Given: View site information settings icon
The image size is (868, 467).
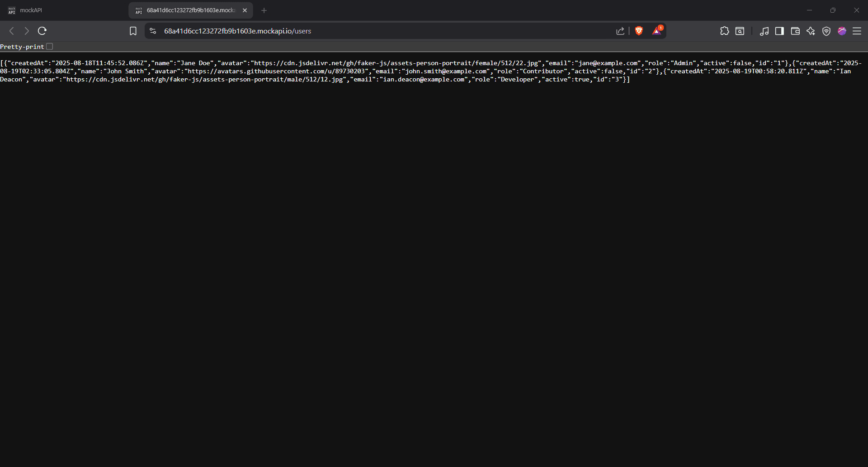Looking at the screenshot, I should tap(153, 31).
